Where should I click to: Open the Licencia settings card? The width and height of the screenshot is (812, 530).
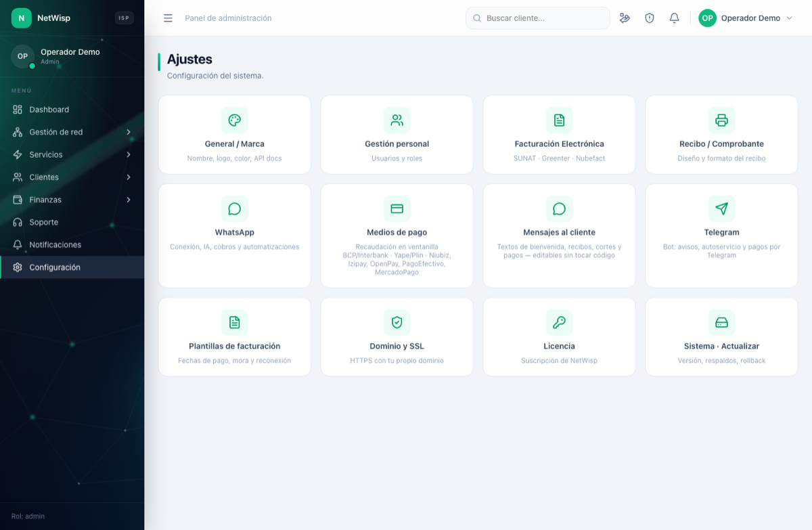tap(560, 336)
